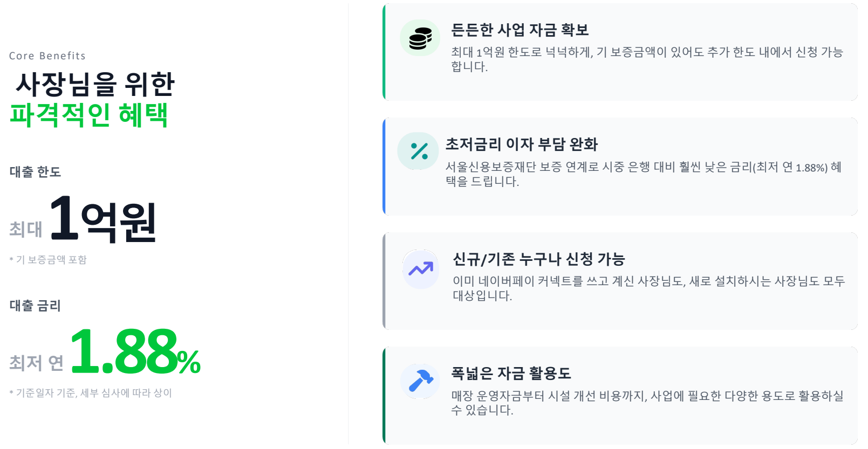
Task: Click the large green '1.88%' rate
Action: point(135,353)
